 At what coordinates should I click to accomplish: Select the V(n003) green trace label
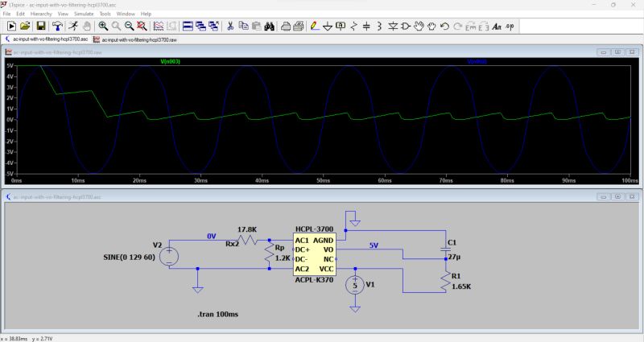(x=170, y=62)
